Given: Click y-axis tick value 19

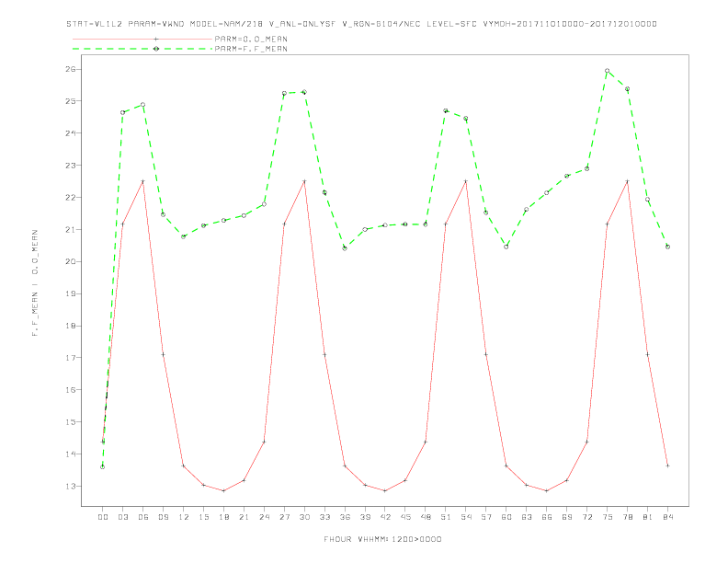Looking at the screenshot, I should point(71,293).
